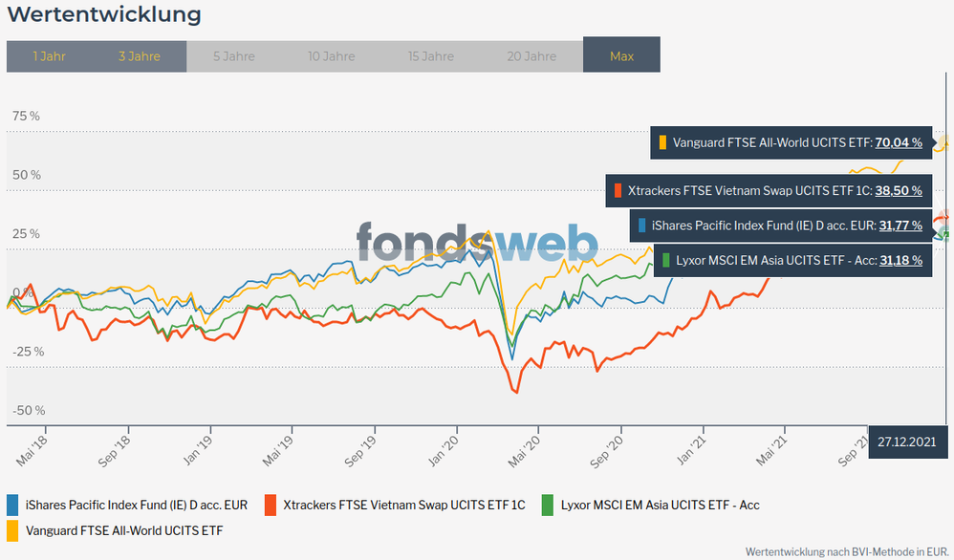This screenshot has width=954, height=560.
Task: Click the yellow Vanguard All-World legend swatch
Action: 12,530
